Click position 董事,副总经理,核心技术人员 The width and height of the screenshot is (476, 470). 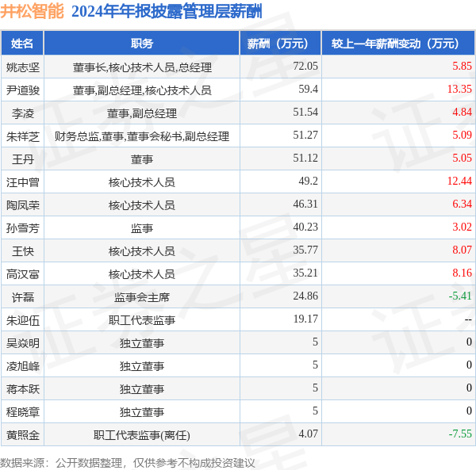[142, 90]
